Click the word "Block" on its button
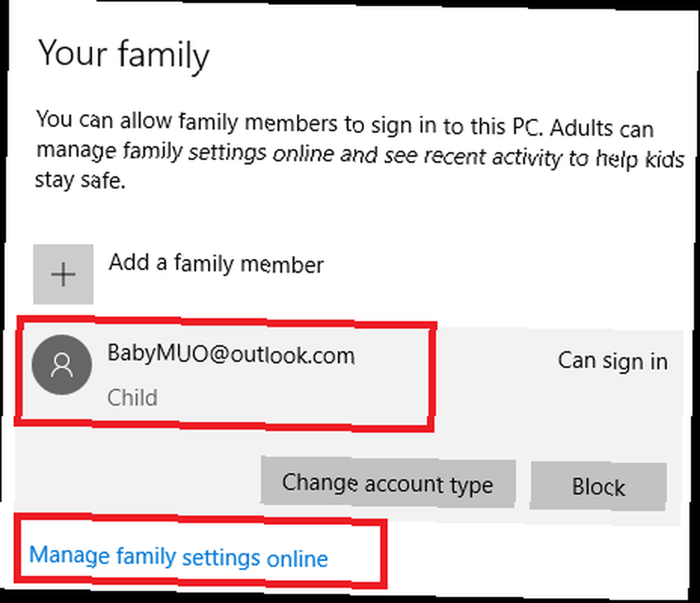 [x=598, y=487]
